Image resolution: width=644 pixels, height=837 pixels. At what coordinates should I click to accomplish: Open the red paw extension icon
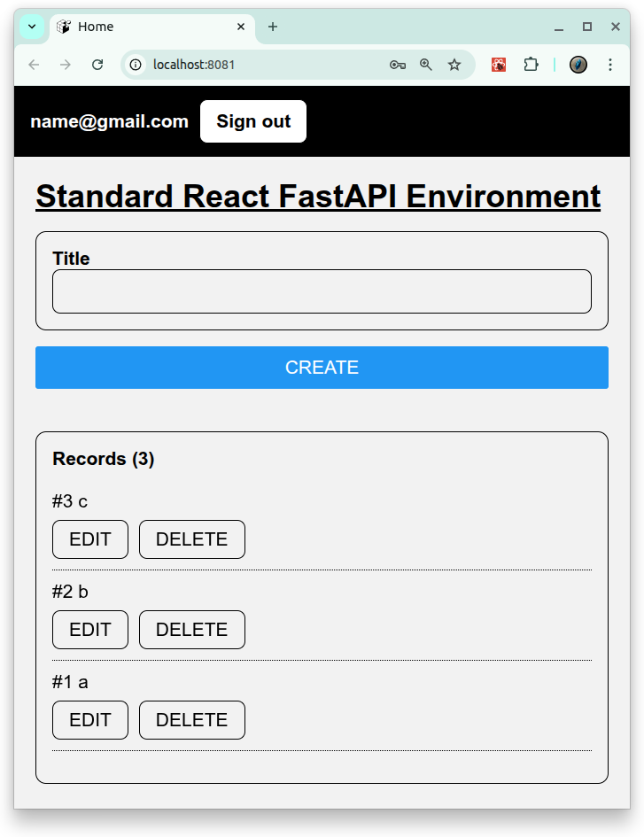pos(499,65)
